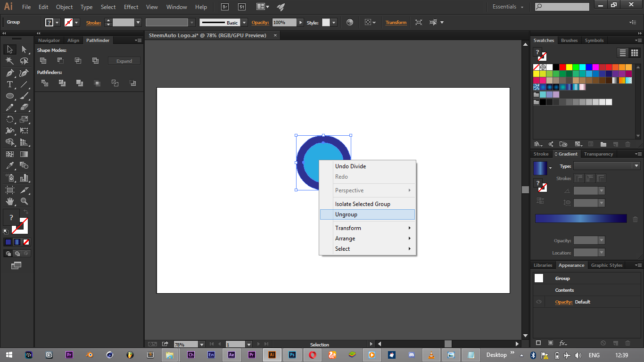Expand the 78% zoom level dropdown
This screenshot has width=644, height=362.
pyautogui.click(x=202, y=345)
